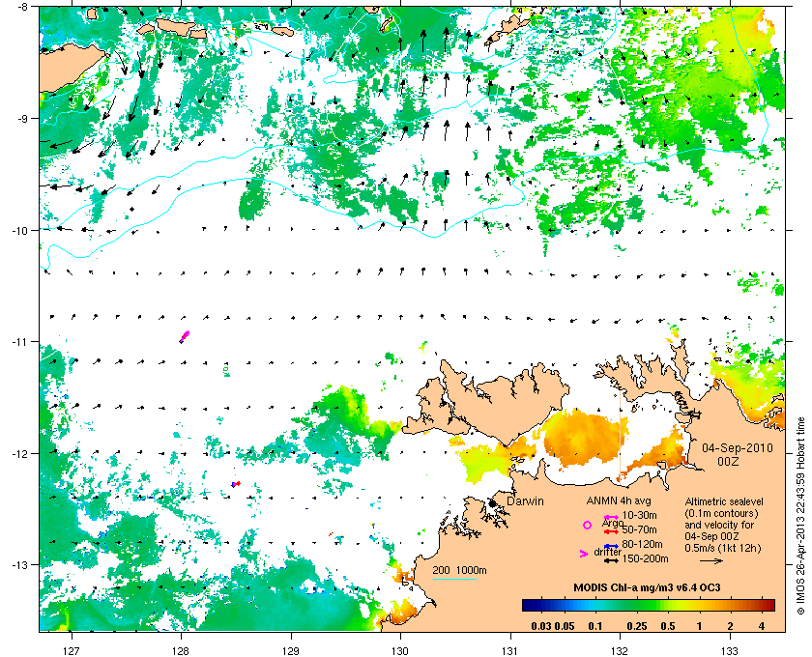Click the black 150-200m arrow legend symbol
The height and width of the screenshot is (657, 812).
point(612,560)
